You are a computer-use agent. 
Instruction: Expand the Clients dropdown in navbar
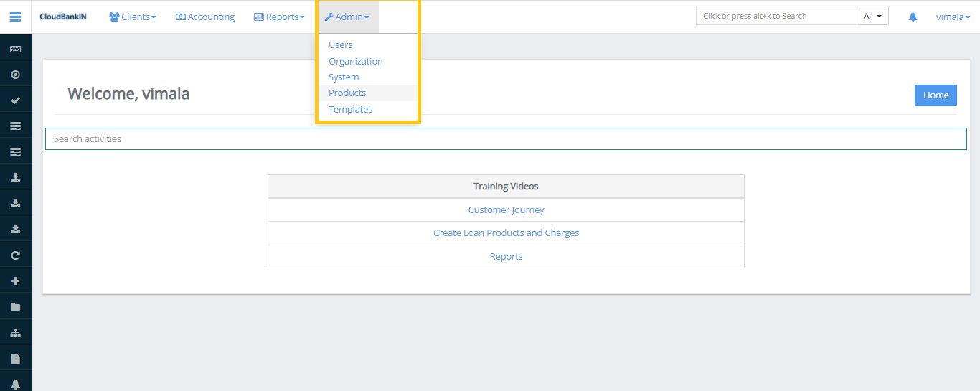[x=133, y=17]
